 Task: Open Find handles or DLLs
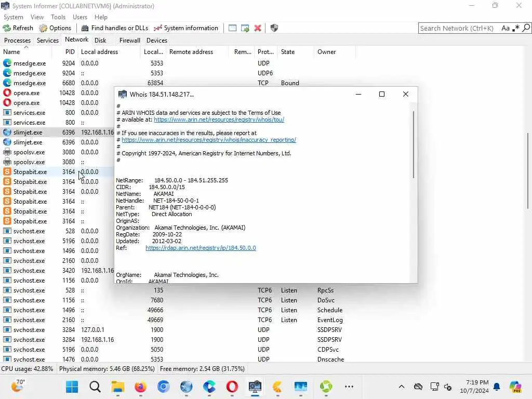(x=115, y=28)
